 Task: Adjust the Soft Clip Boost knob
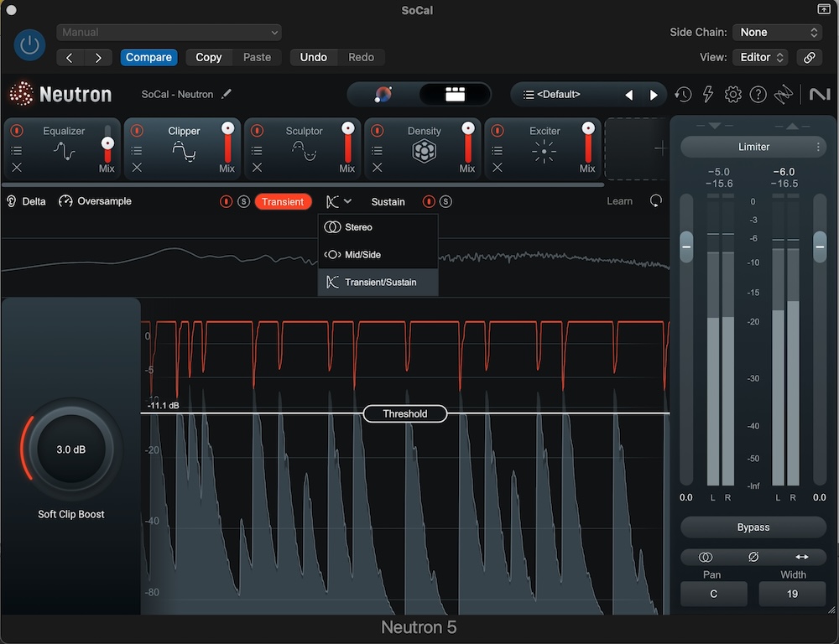(71, 449)
